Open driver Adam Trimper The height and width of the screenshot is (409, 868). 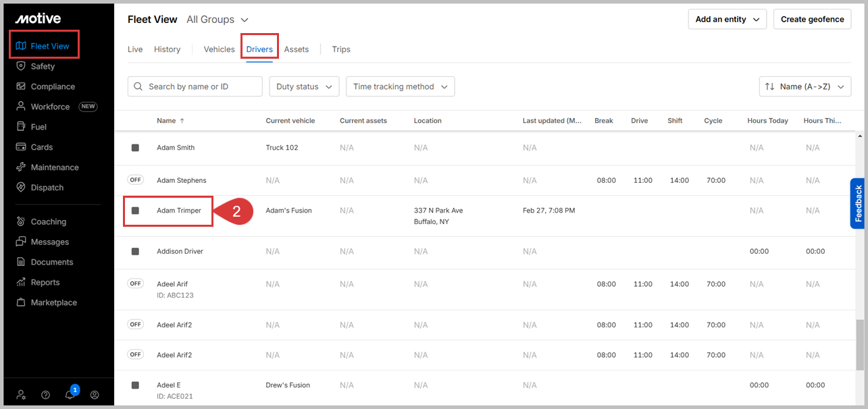(x=179, y=211)
